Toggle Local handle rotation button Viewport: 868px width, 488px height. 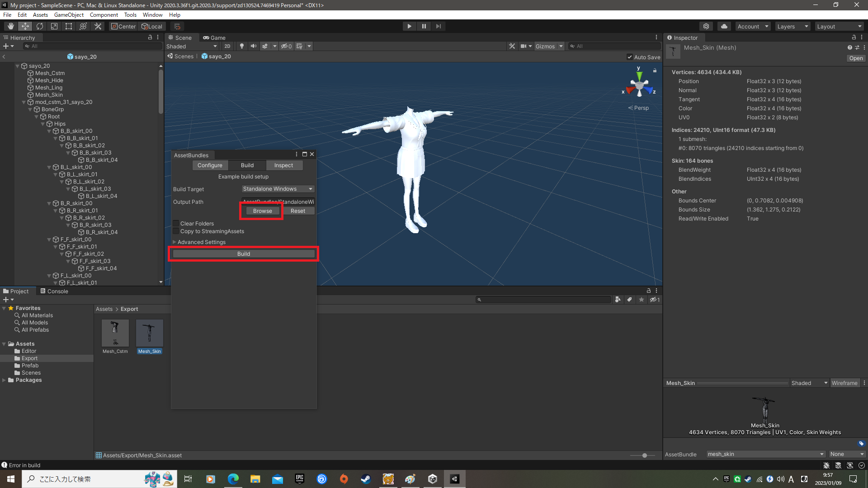[x=152, y=26]
